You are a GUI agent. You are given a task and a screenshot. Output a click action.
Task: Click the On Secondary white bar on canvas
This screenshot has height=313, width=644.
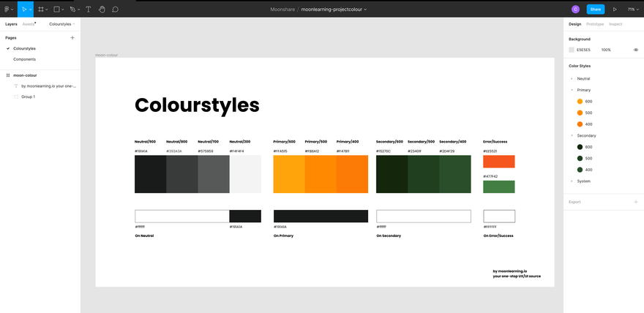tap(424, 216)
